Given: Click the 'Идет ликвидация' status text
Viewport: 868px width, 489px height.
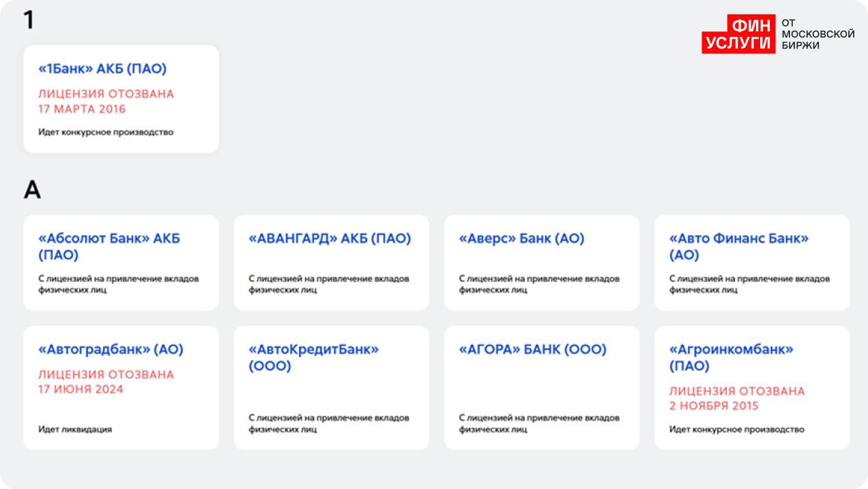Looking at the screenshot, I should 75,430.
